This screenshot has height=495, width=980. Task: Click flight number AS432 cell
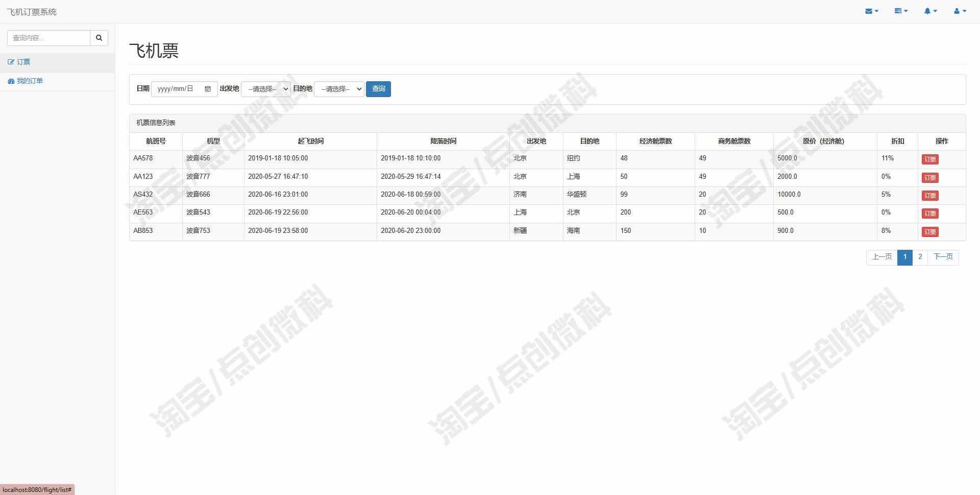tap(156, 195)
